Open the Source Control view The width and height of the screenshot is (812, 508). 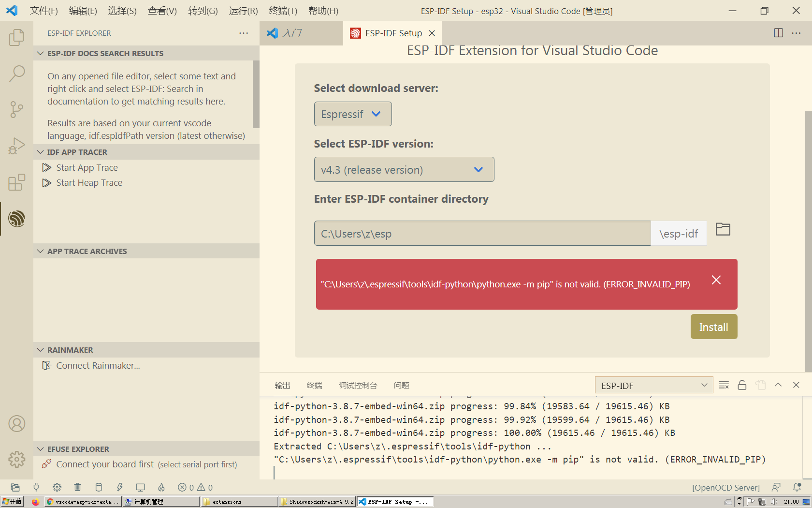coord(16,110)
